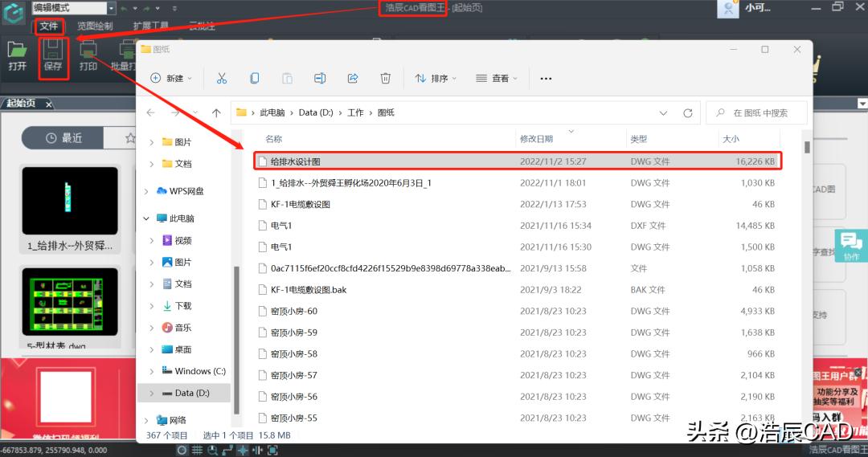868x457 pixels.
Task: Close the 起始页 tab
Action: (x=49, y=104)
